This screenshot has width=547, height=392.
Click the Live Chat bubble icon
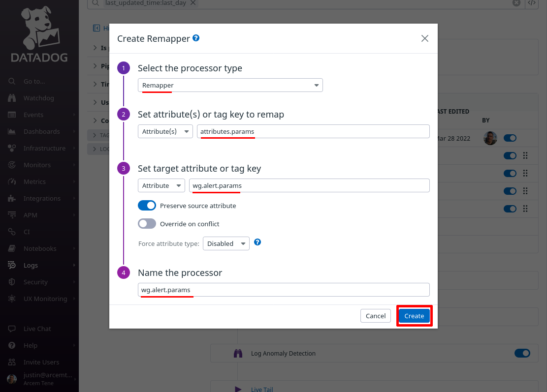point(12,329)
